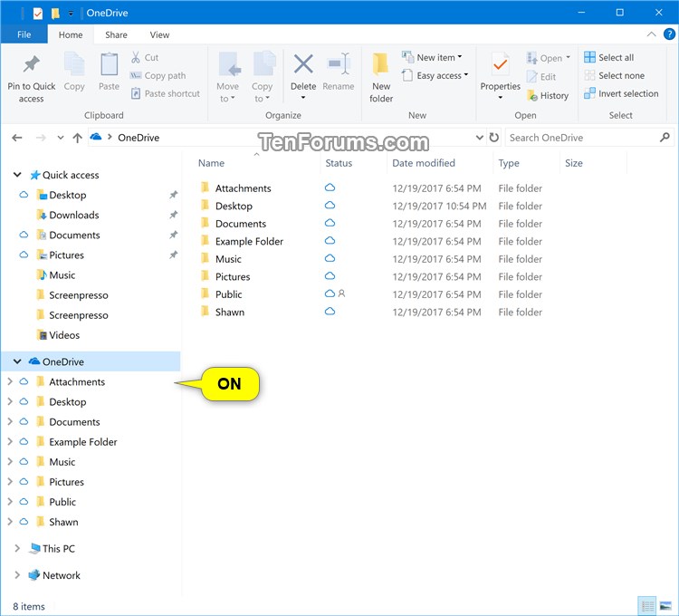Click the Delete X icon
Viewport: 679px width, 616px height.
[303, 64]
